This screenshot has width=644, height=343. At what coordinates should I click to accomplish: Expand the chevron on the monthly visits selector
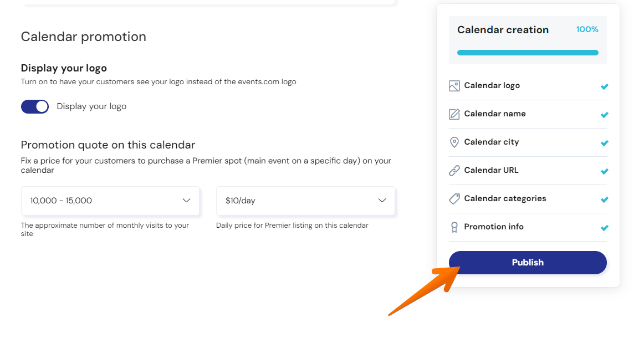186,201
